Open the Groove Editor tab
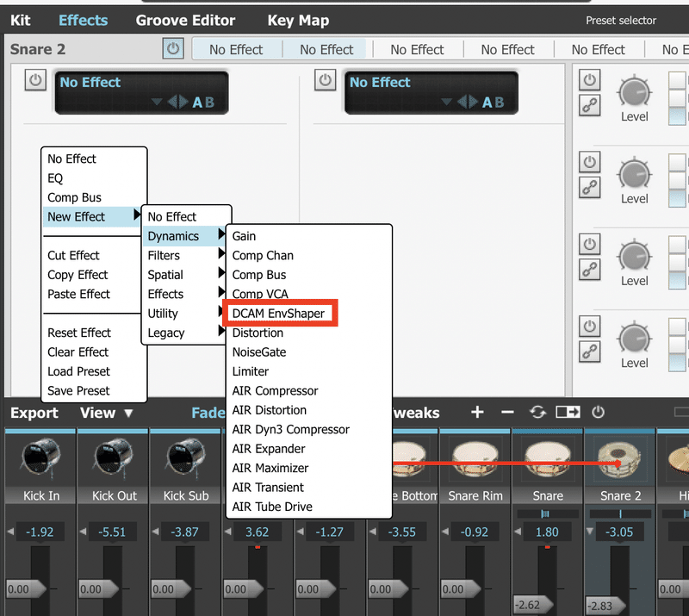Viewport: 689px width, 616px height. click(x=185, y=20)
